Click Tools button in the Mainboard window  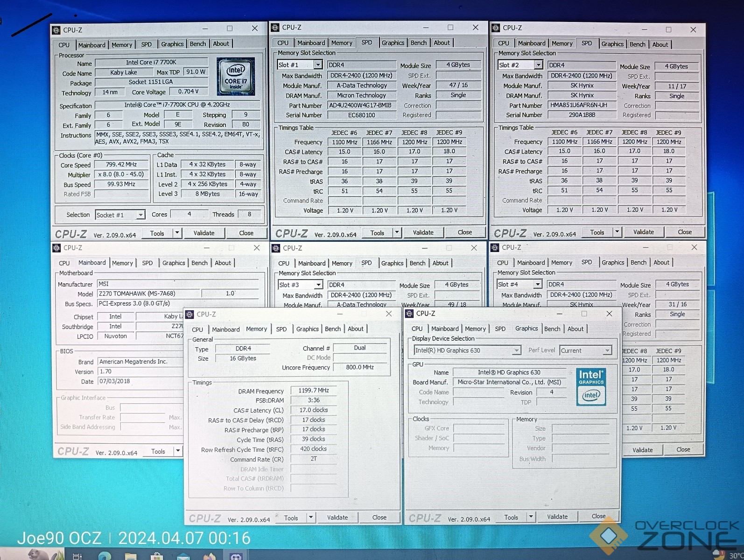coord(158,451)
